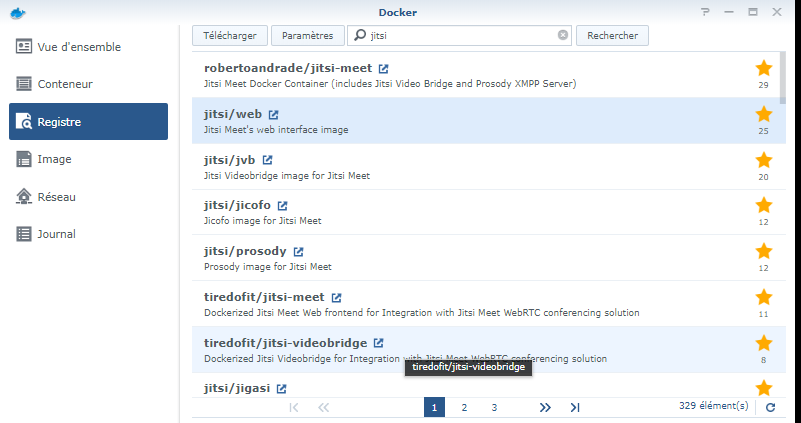Select the tiredofit/jitsi-videobridge image name
This screenshot has width=801, height=423.
click(x=286, y=343)
